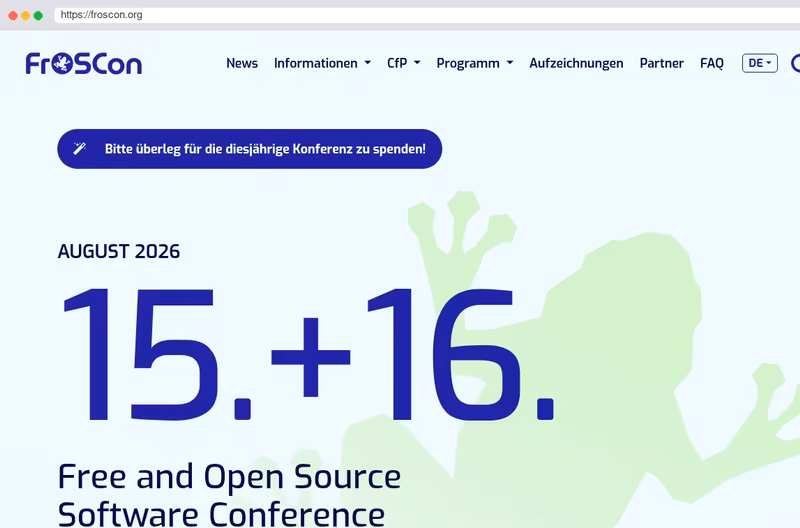This screenshot has height=528, width=800.
Task: Click the browser address bar
Action: click(x=427, y=15)
